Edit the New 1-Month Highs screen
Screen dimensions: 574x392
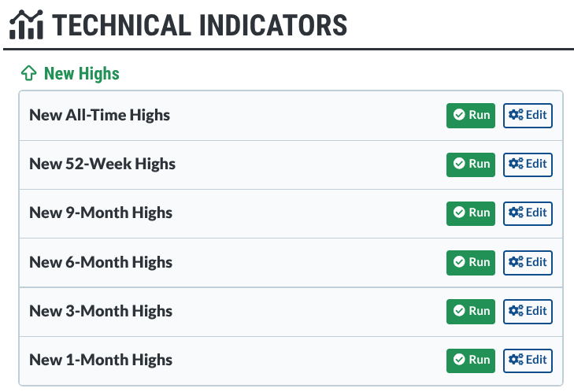coord(528,360)
